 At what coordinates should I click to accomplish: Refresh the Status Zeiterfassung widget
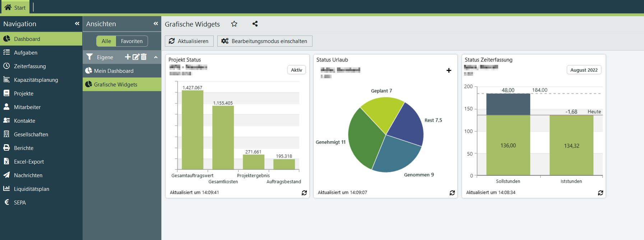601,193
